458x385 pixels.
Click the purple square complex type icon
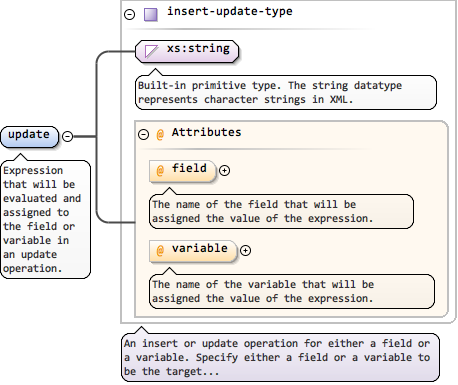[x=151, y=15]
